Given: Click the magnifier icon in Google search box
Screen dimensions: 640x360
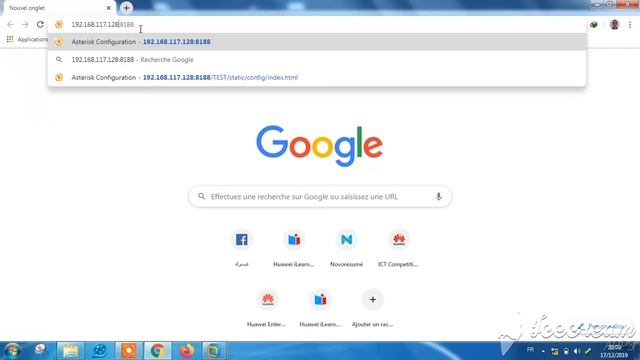Looking at the screenshot, I should coord(202,196).
